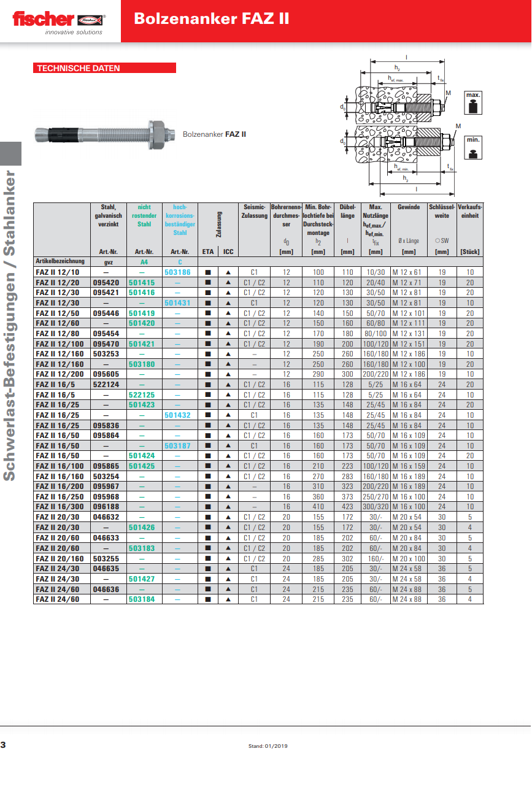Click the fischer logo in the header
Viewport: 532px width, 792px height.
coord(59,20)
